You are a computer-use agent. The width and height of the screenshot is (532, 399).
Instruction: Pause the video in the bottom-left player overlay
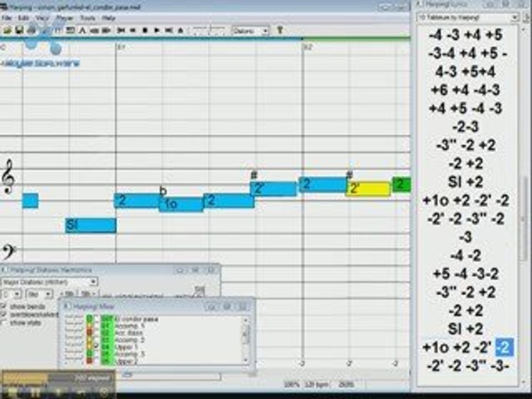pos(35,393)
